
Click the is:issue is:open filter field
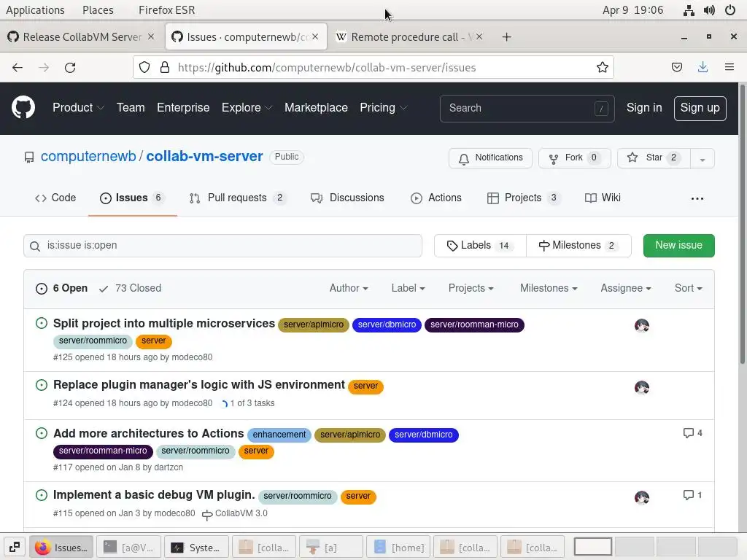click(222, 246)
